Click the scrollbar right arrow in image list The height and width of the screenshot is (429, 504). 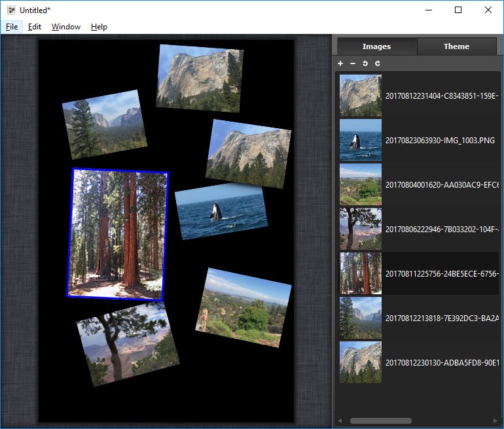(495, 420)
